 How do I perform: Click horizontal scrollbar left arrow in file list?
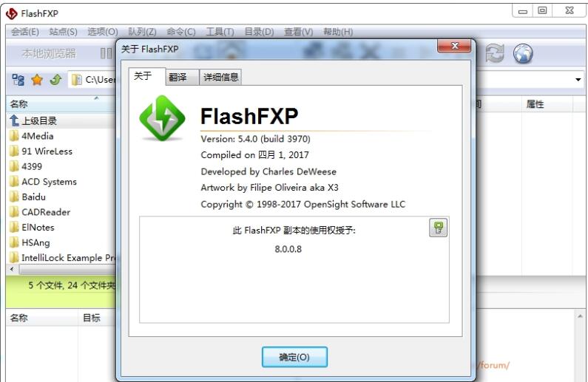point(13,269)
